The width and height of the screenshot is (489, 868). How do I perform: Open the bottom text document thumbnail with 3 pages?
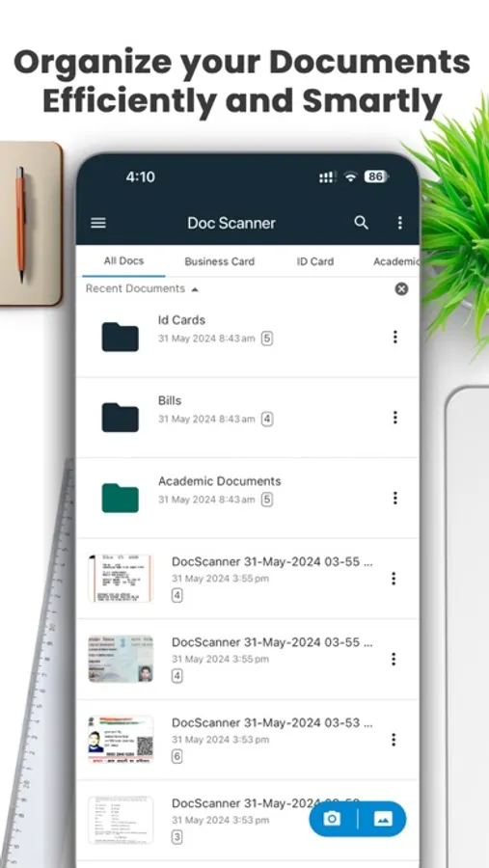pos(121,820)
